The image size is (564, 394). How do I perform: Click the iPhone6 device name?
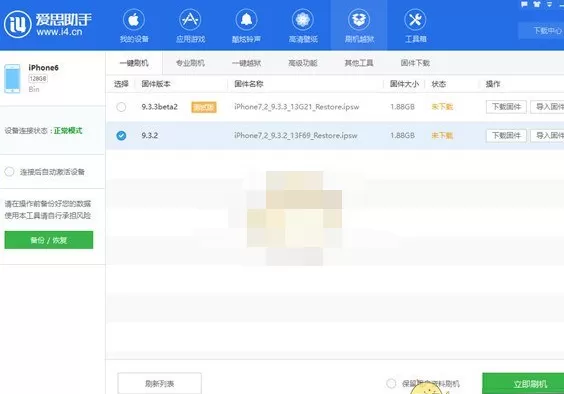coord(44,68)
